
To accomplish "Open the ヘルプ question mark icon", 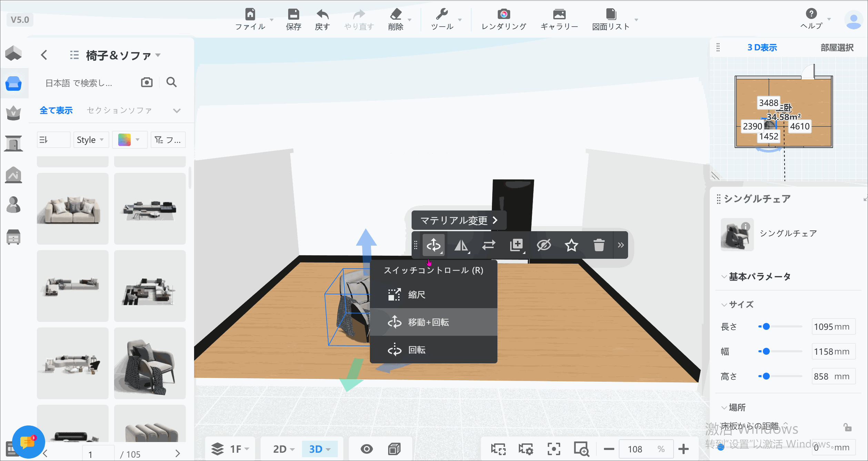I will pyautogui.click(x=811, y=13).
